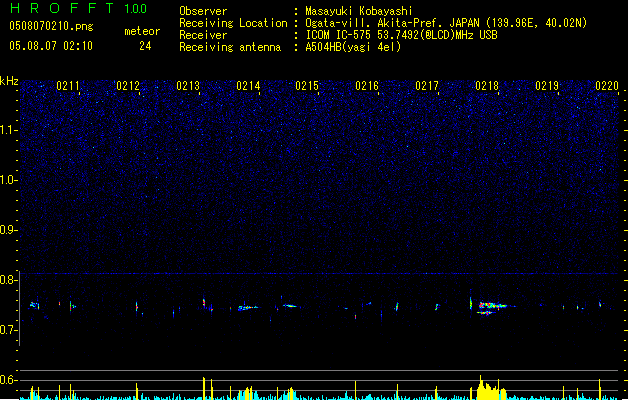Click the 1.0 frequency axis label
This screenshot has width=629, height=400.
pyautogui.click(x=8, y=180)
